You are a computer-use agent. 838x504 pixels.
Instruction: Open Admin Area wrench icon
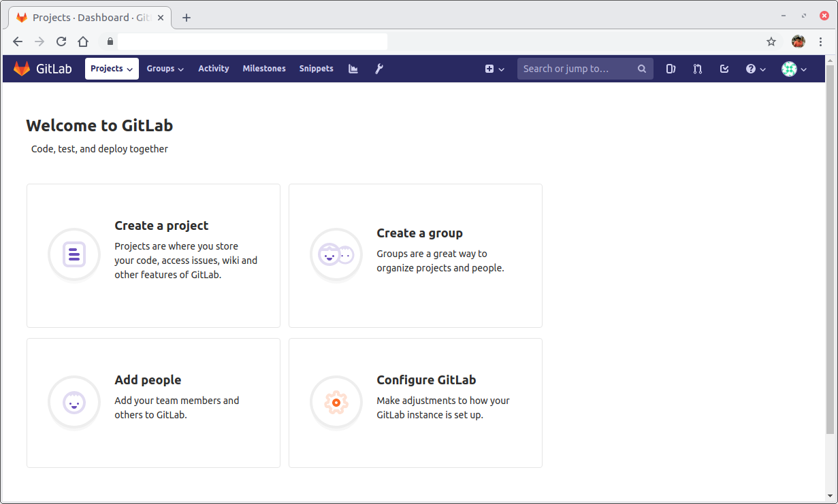pos(379,69)
